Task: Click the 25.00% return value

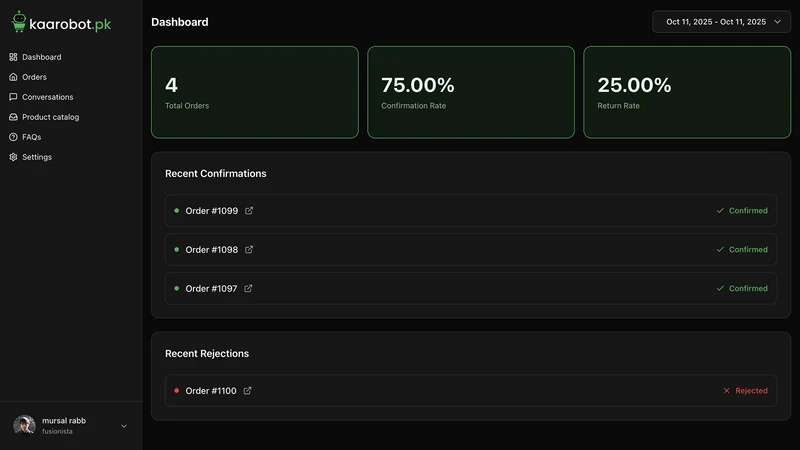Action: tap(634, 85)
